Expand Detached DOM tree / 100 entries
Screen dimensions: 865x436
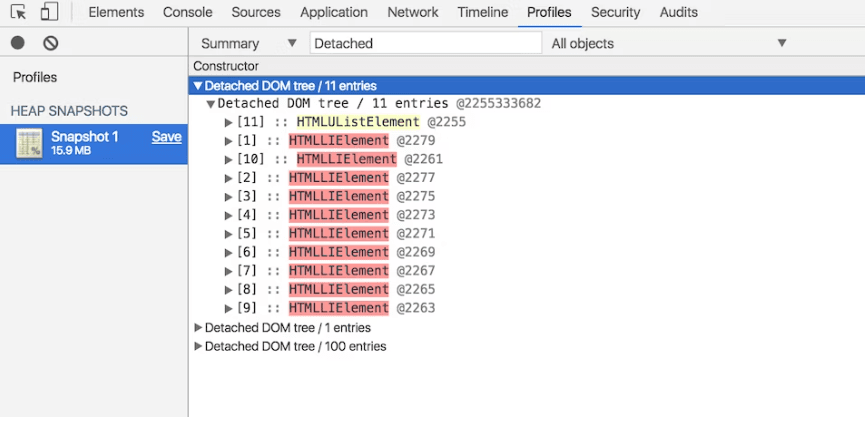197,347
